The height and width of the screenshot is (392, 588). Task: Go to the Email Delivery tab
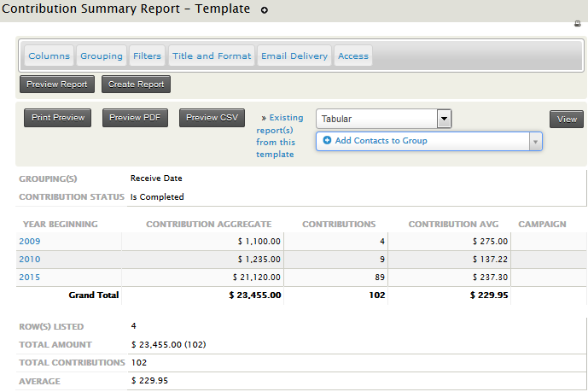[x=294, y=56]
